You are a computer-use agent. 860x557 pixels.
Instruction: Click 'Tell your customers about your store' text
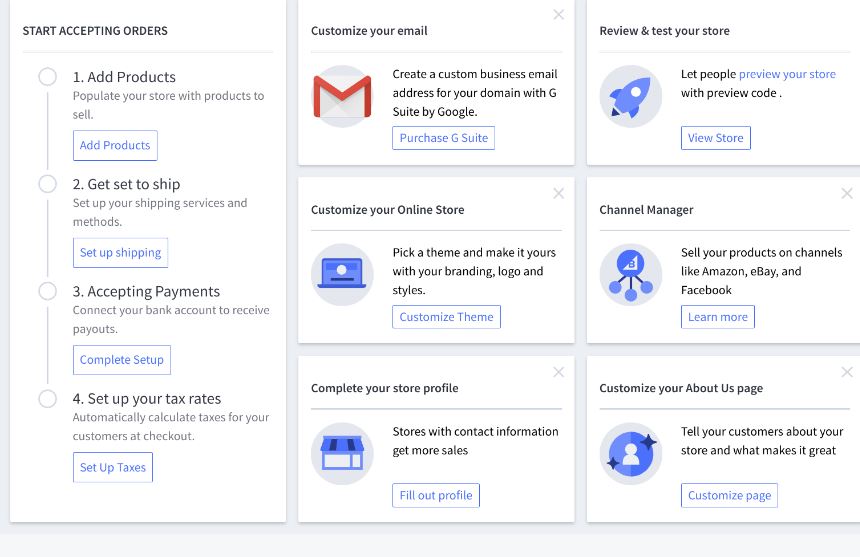[x=762, y=441]
